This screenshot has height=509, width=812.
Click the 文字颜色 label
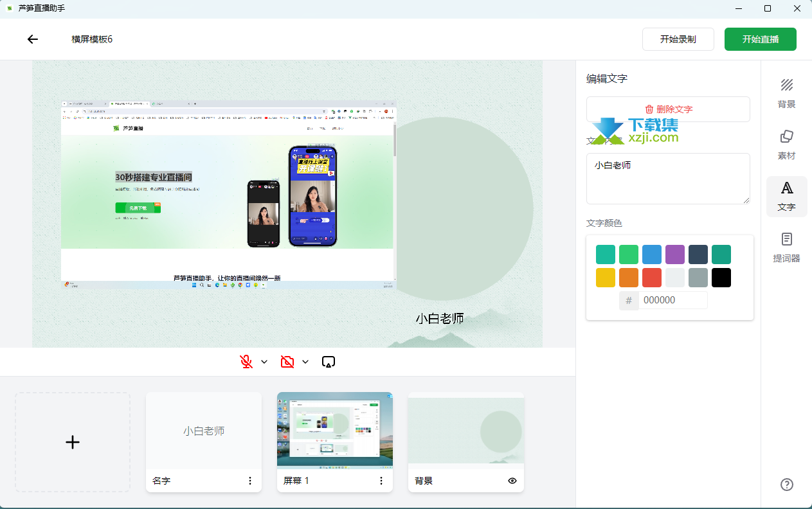pos(604,223)
